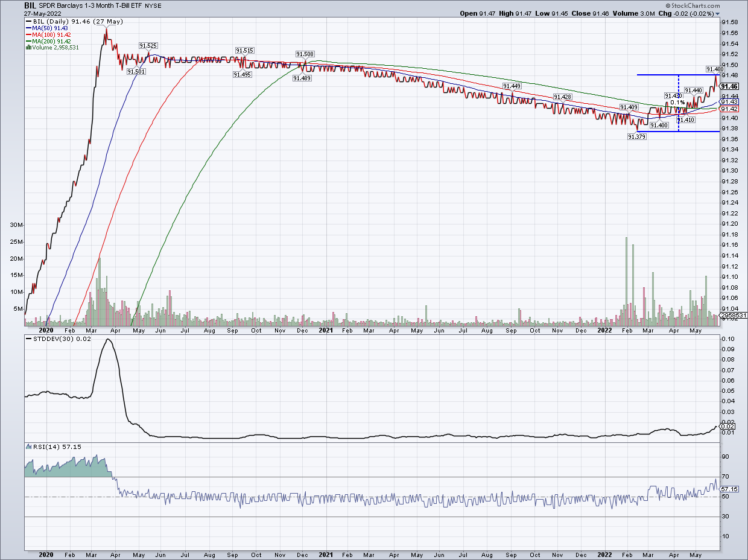Click the 27-May-2022 date label
748x560 pixels.
coord(42,13)
